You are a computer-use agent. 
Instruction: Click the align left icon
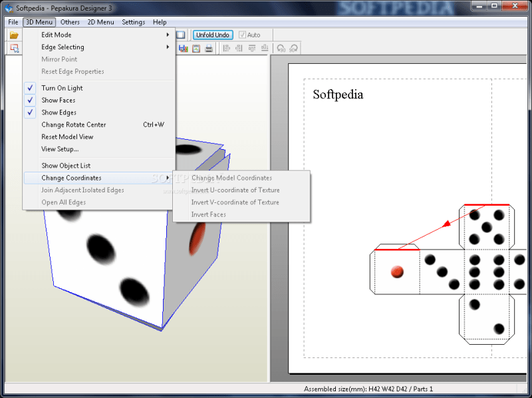(x=226, y=48)
